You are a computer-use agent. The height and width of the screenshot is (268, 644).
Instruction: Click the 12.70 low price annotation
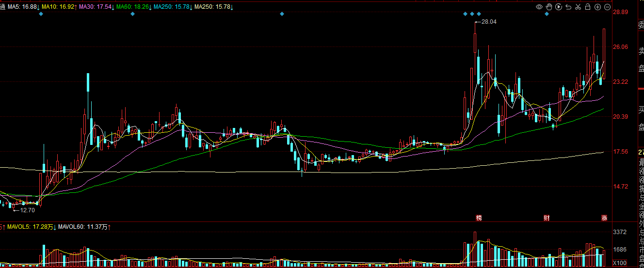pyautogui.click(x=27, y=210)
